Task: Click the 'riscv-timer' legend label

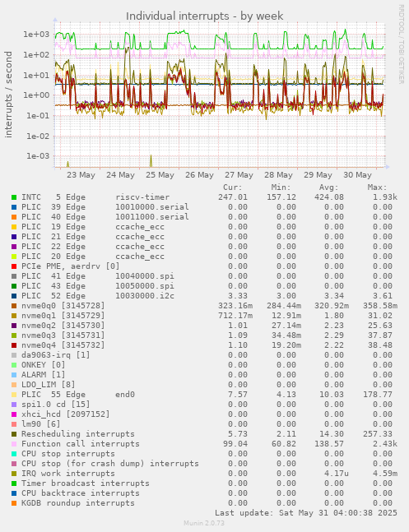Action: tap(142, 197)
